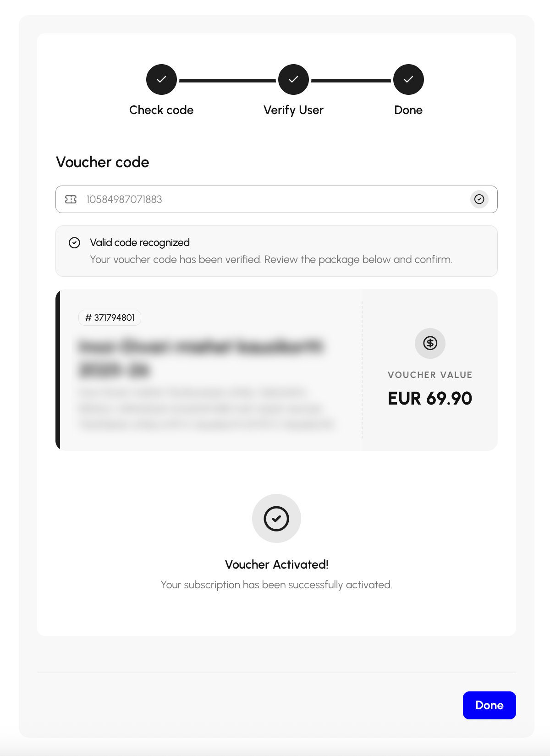
Task: Click the blurred package title text
Action: [202, 358]
